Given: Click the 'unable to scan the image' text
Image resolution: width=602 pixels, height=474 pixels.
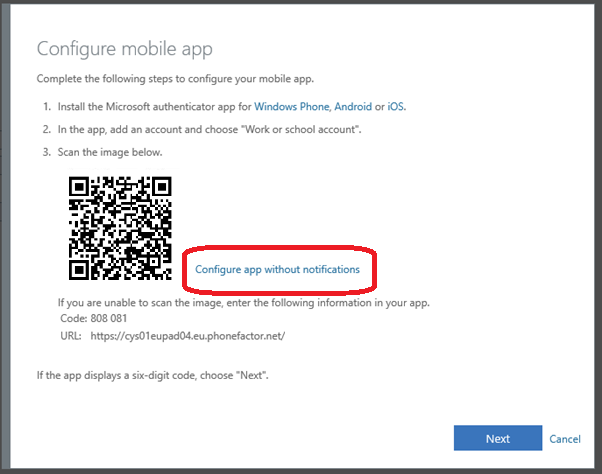Looking at the screenshot, I should click(243, 303).
